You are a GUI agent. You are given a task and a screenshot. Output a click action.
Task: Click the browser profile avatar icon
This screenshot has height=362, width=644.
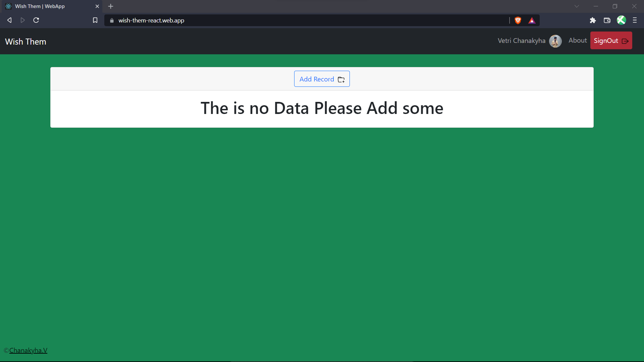pos(621,20)
